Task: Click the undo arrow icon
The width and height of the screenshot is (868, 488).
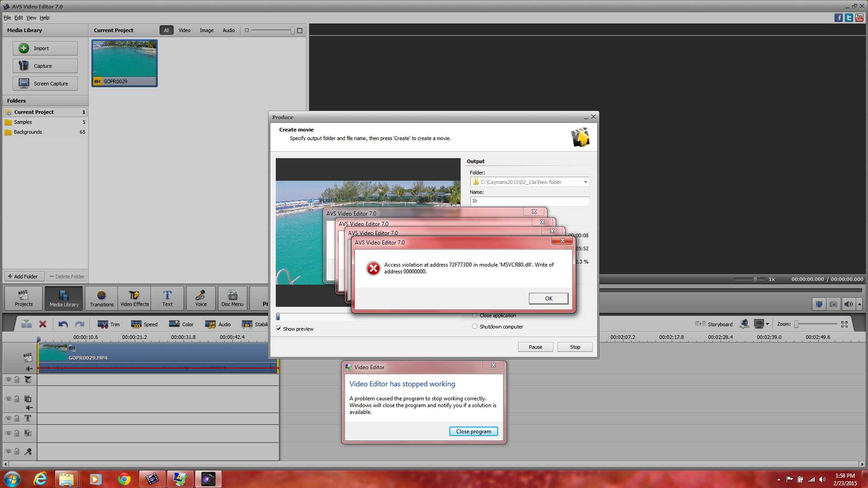Action: pyautogui.click(x=63, y=324)
